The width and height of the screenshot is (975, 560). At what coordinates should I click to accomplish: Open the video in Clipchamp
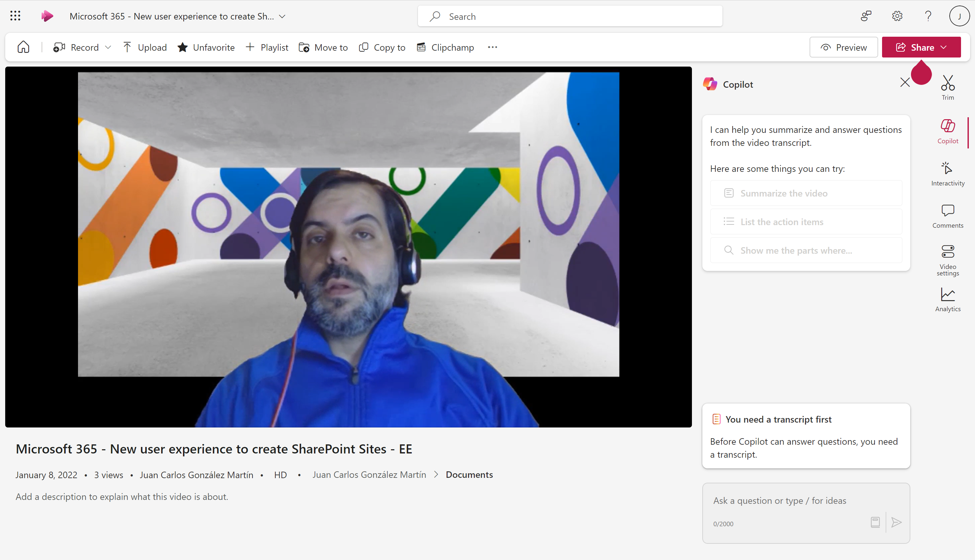pyautogui.click(x=445, y=47)
